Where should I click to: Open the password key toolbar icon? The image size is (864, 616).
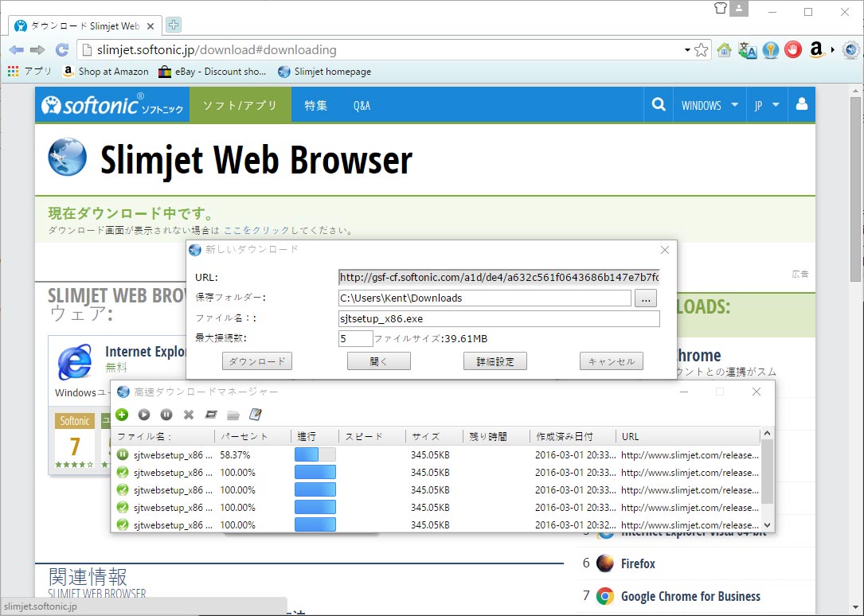(x=770, y=50)
